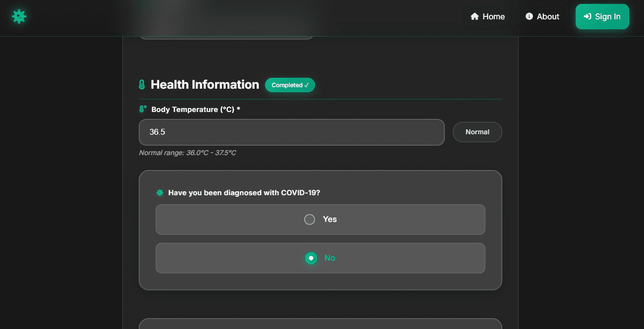The height and width of the screenshot is (329, 644).
Task: Click the selected No radio button
Action: click(x=310, y=258)
